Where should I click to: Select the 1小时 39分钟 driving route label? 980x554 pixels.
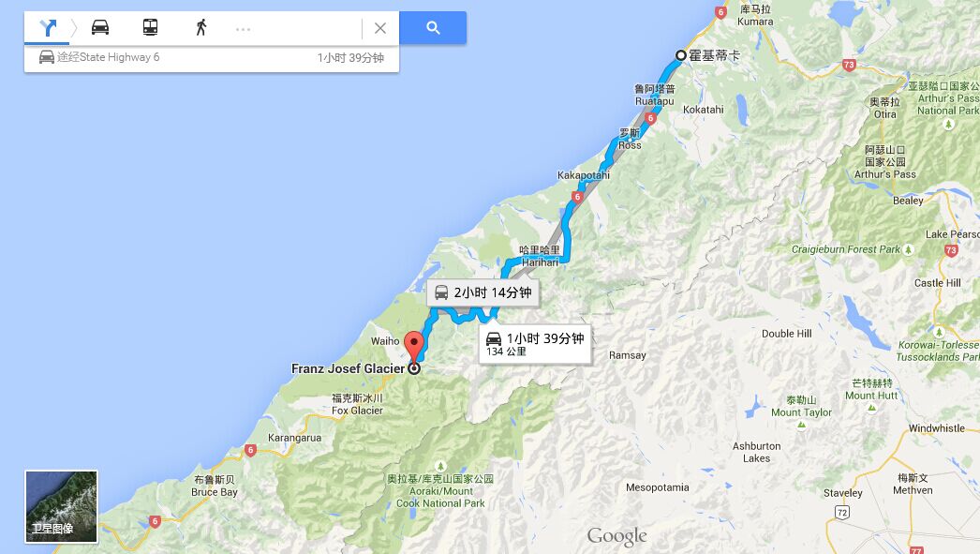(x=535, y=344)
